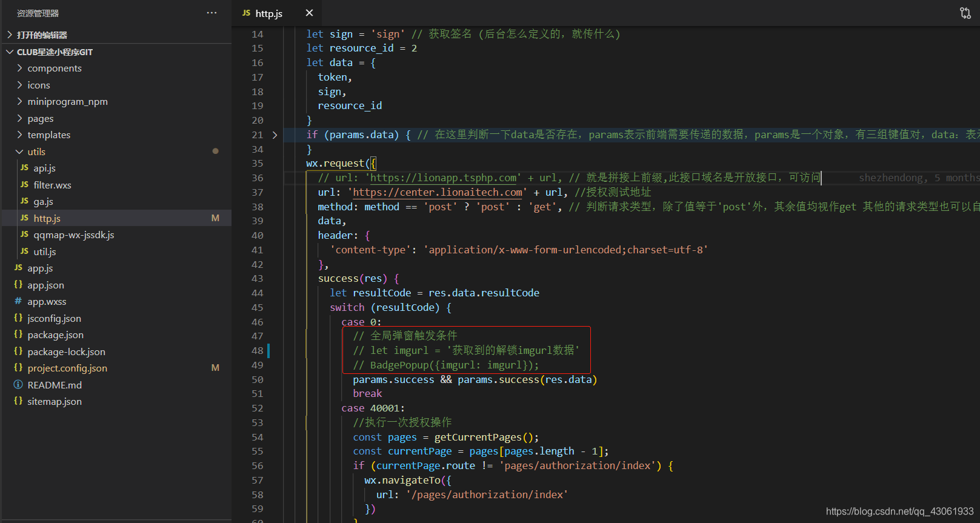This screenshot has height=523, width=980.
Task: Click the braces icon beside jsconfig.json
Action: pos(18,318)
